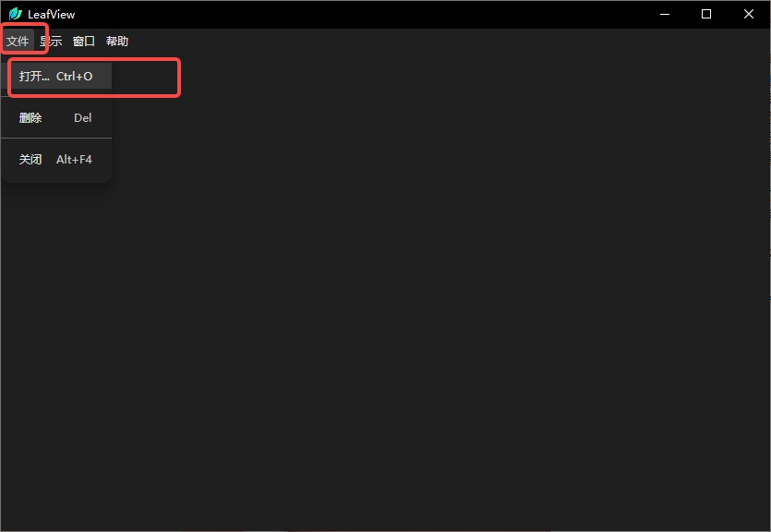Close the LeafView window with X
Viewport: 771px width, 532px height.
749,14
